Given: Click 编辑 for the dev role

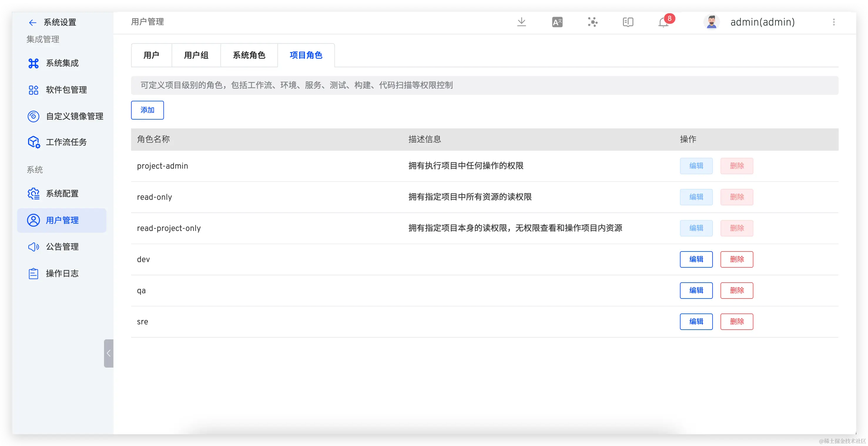Looking at the screenshot, I should [x=696, y=259].
